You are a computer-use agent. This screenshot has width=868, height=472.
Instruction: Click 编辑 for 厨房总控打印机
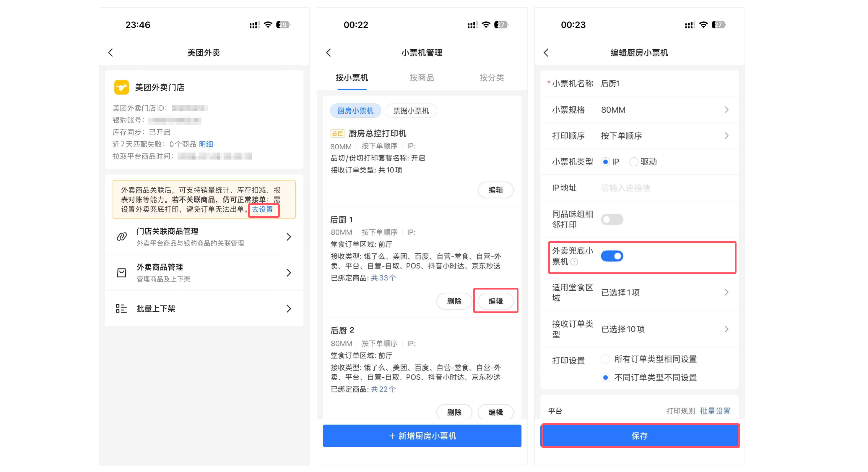click(x=496, y=190)
